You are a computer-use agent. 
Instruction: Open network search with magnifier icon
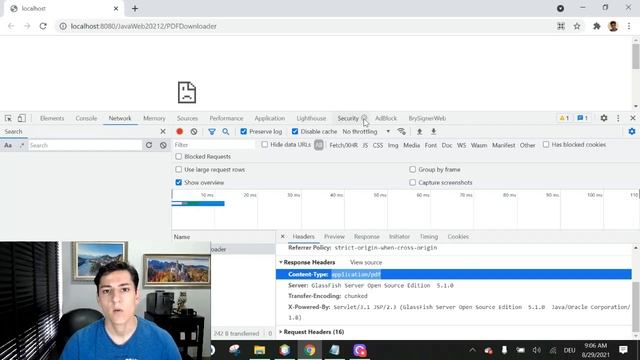[x=226, y=131]
